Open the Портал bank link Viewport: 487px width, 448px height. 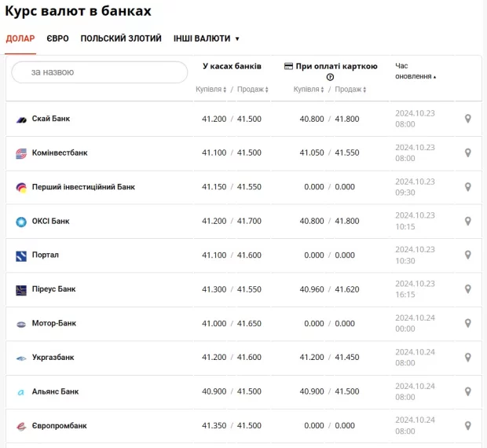pos(45,255)
